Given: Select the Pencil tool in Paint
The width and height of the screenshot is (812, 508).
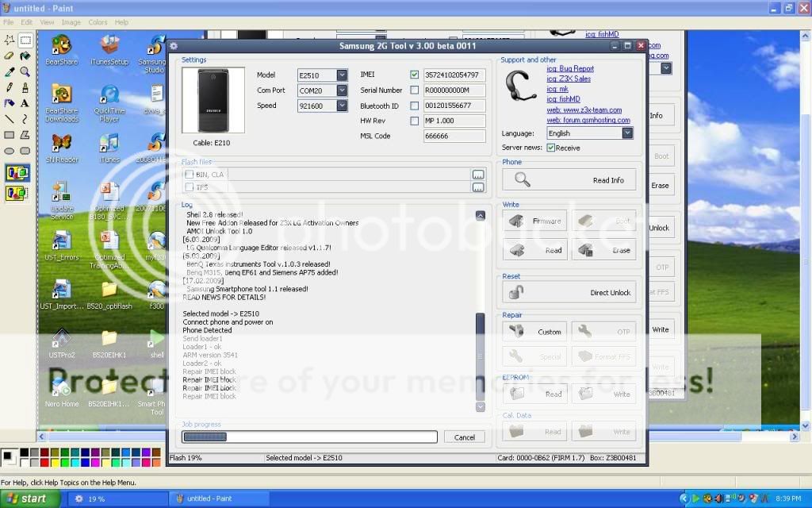Looking at the screenshot, I should [x=10, y=87].
